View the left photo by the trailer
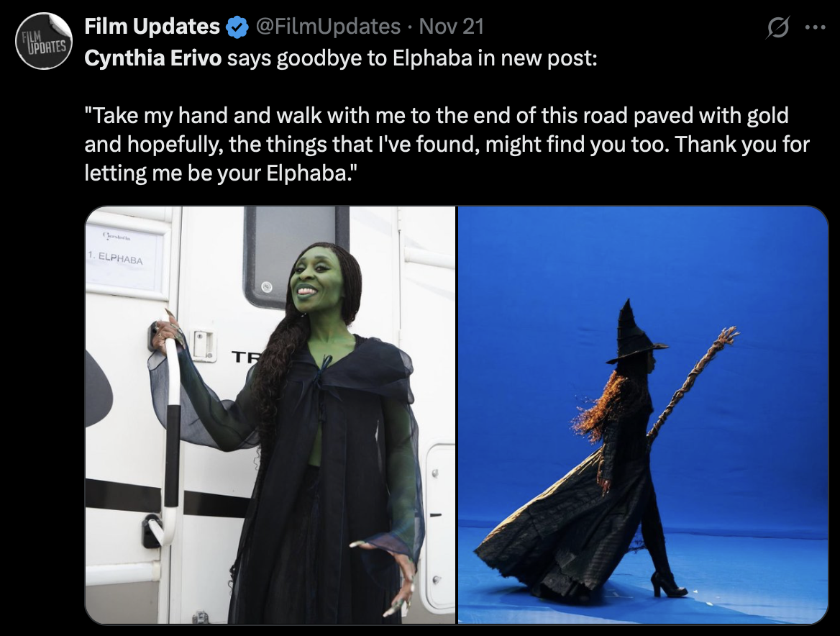This screenshot has width=840, height=636. (x=270, y=415)
